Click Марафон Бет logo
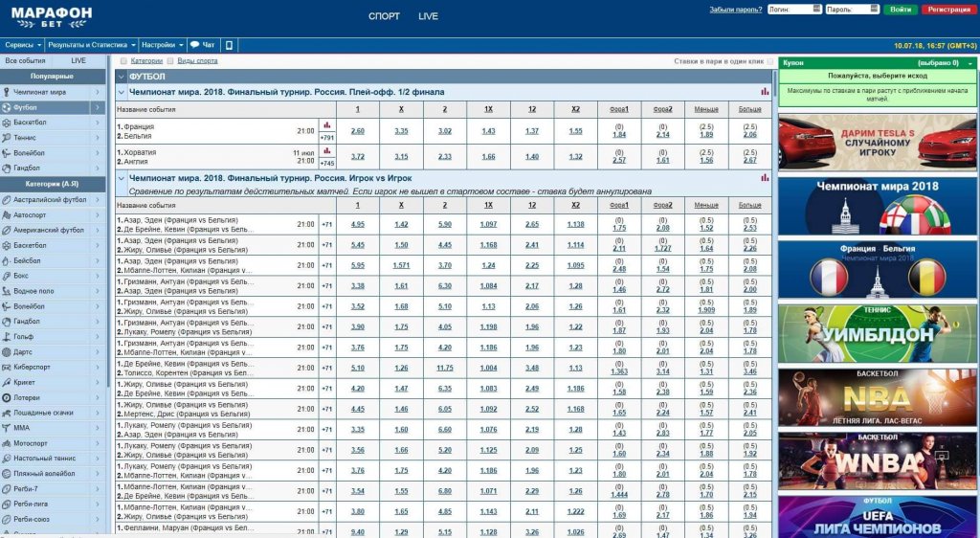Image resolution: width=980 pixels, height=538 pixels. point(52,17)
